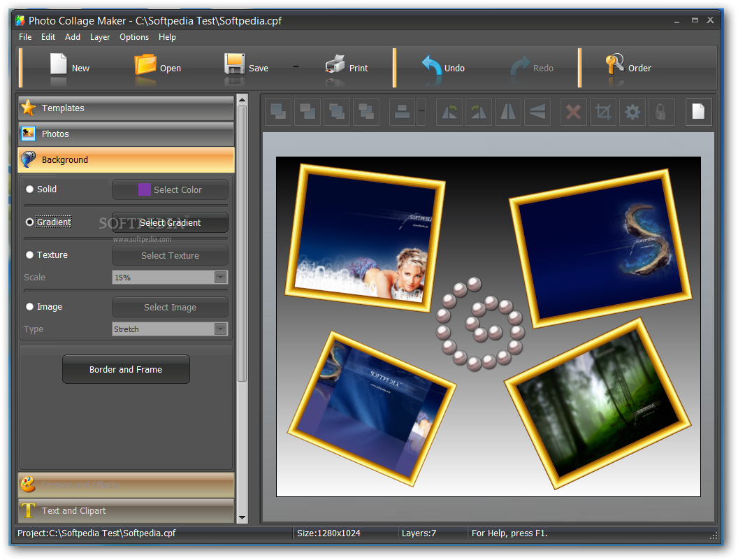Click the Select Gradient button
This screenshot has width=738, height=560.
170,222
